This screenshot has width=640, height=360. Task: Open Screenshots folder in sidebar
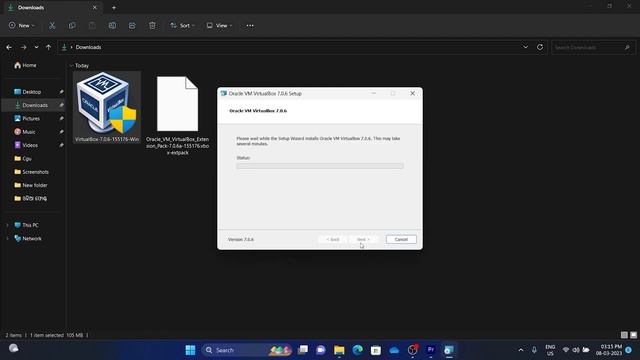click(x=31, y=172)
